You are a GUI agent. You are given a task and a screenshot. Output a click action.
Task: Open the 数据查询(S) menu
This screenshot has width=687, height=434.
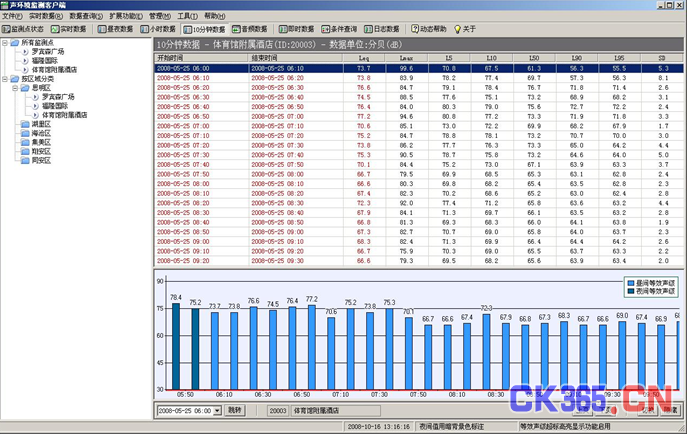pyautogui.click(x=86, y=16)
